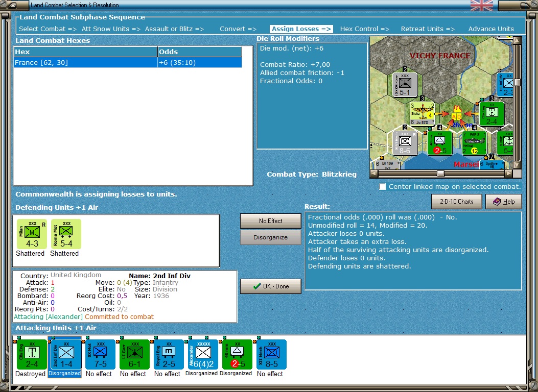Click the Disorganize button

(x=271, y=237)
